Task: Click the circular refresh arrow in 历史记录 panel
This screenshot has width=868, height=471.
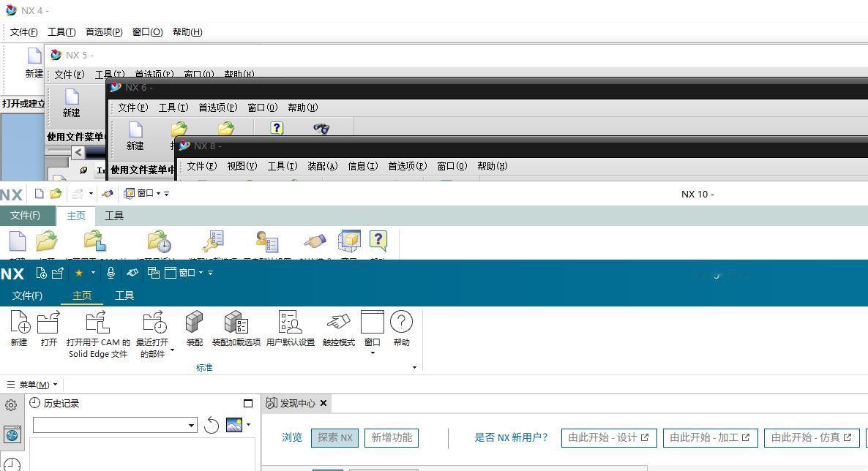Action: (212, 425)
